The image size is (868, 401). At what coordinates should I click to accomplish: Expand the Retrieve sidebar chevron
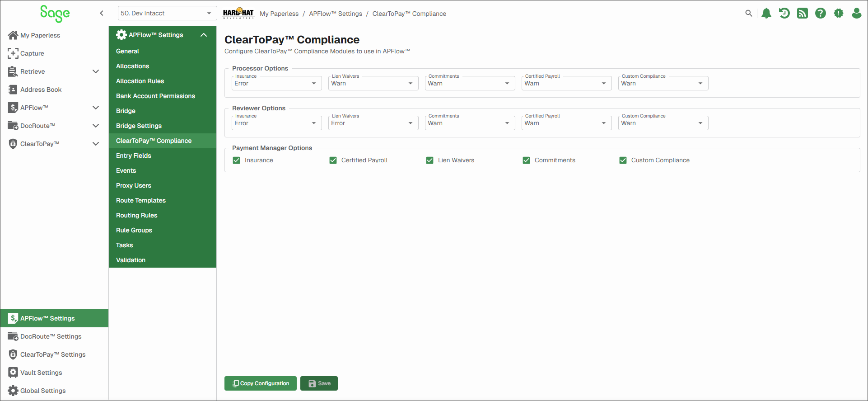(x=96, y=71)
